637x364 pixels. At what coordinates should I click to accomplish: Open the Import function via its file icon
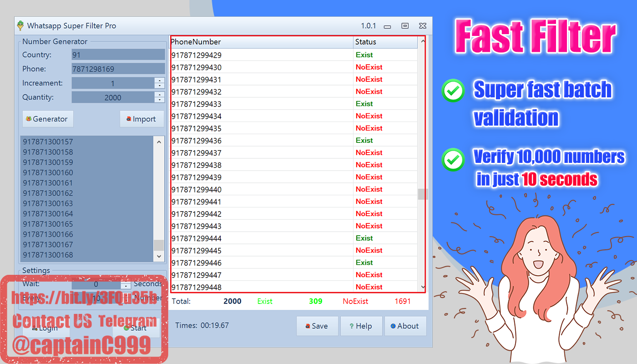(130, 119)
